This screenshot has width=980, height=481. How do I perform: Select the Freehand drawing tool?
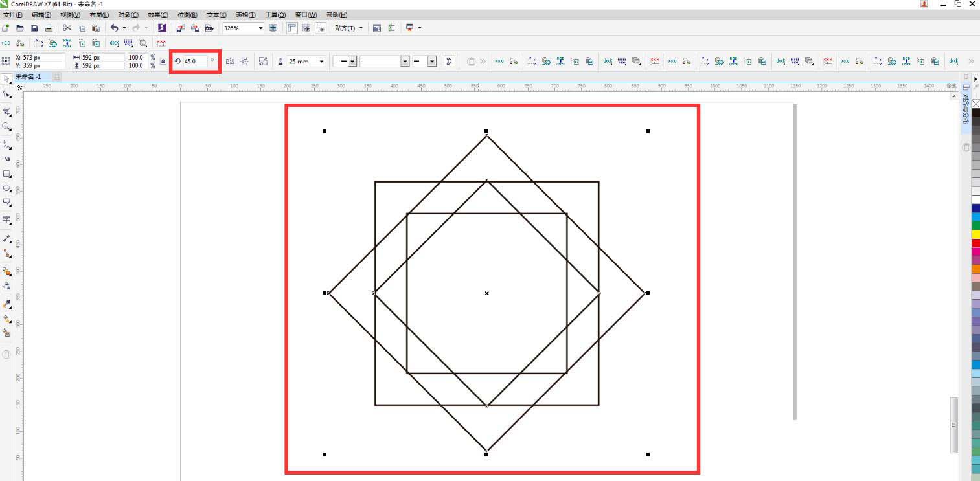pyautogui.click(x=7, y=144)
